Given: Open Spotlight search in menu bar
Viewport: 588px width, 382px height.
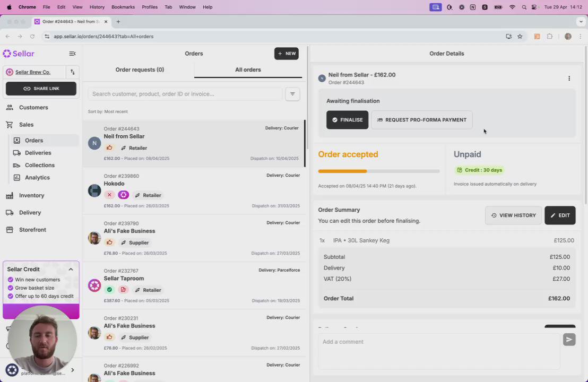Looking at the screenshot, I should 524,7.
